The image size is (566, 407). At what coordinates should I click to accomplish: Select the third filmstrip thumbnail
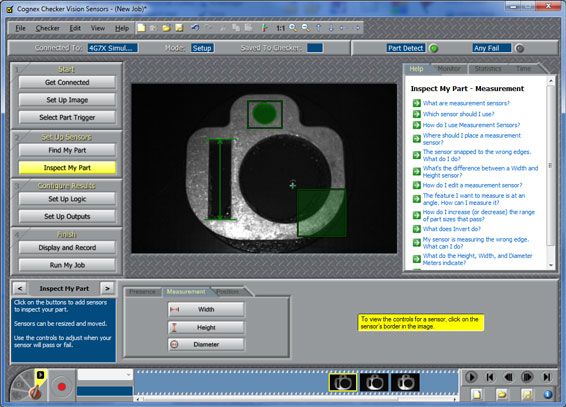(406, 382)
